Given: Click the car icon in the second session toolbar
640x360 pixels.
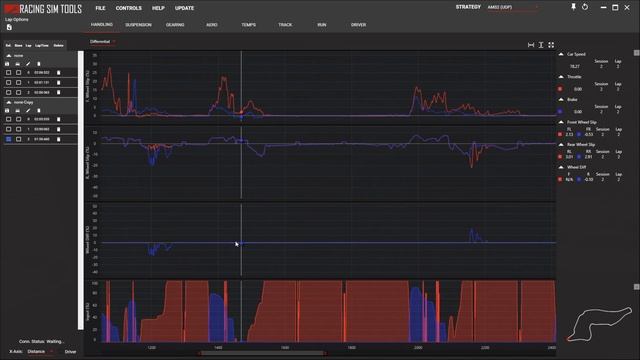Looking at the screenshot, I should click(18, 111).
